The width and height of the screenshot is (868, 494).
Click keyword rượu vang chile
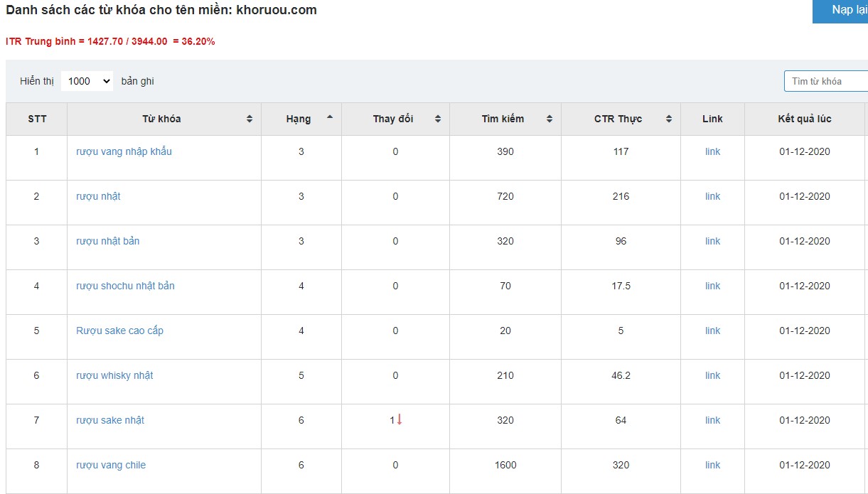coord(111,465)
